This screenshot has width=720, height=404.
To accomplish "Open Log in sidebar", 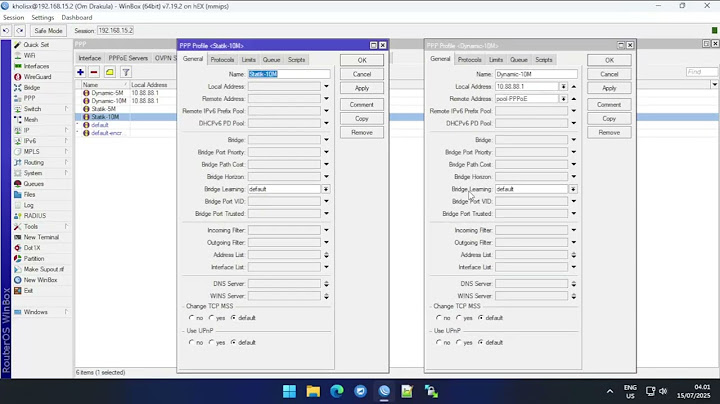I will tap(28, 205).
